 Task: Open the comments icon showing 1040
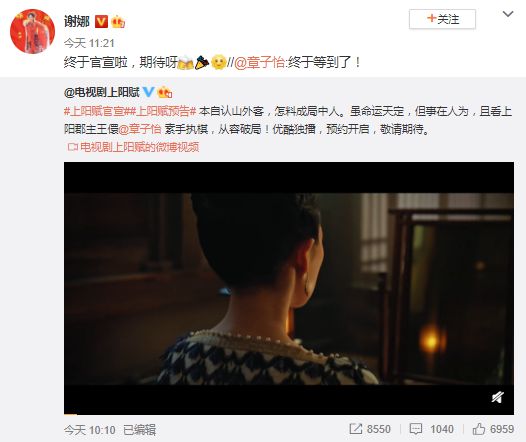pyautogui.click(x=431, y=429)
